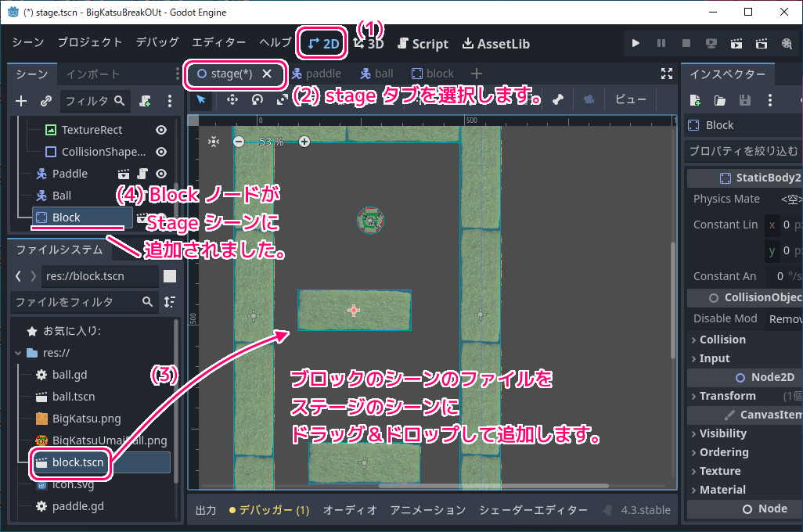Switch to the ball scene tab
Image resolution: width=803 pixels, height=532 pixels.
click(376, 74)
